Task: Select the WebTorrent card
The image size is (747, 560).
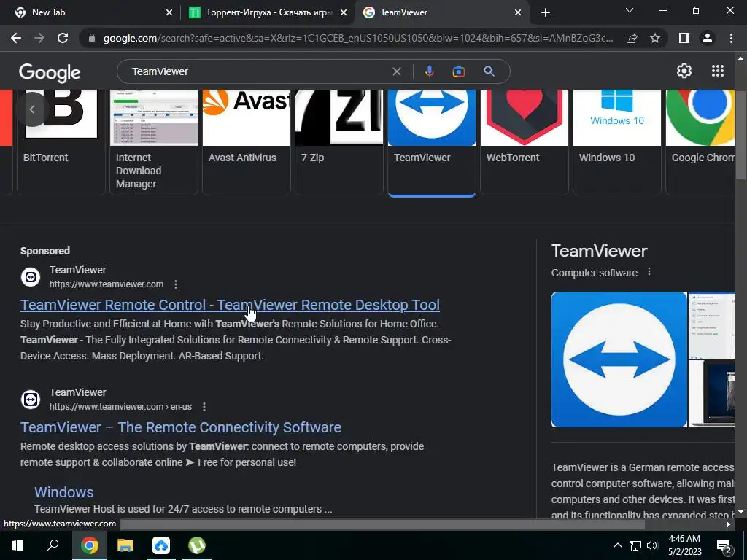Action: tap(524, 142)
